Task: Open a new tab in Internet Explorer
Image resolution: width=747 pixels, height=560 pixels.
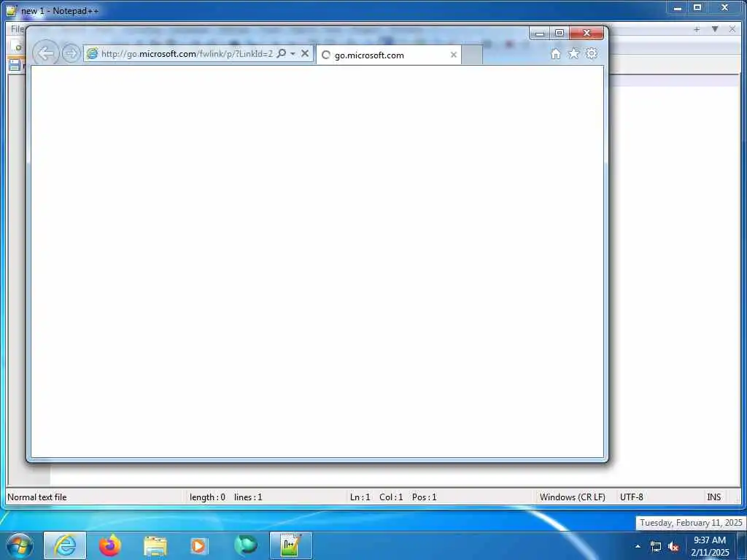Action: tap(472, 55)
